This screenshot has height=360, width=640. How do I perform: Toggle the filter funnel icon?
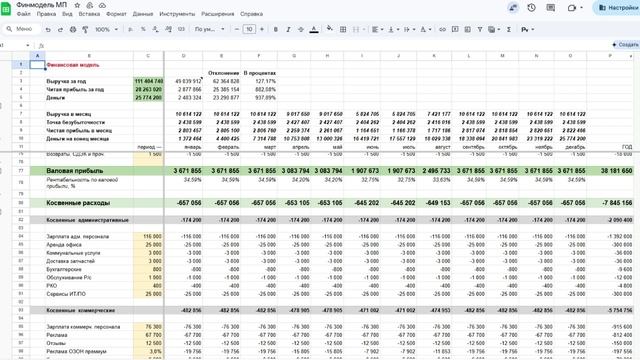tap(480, 29)
